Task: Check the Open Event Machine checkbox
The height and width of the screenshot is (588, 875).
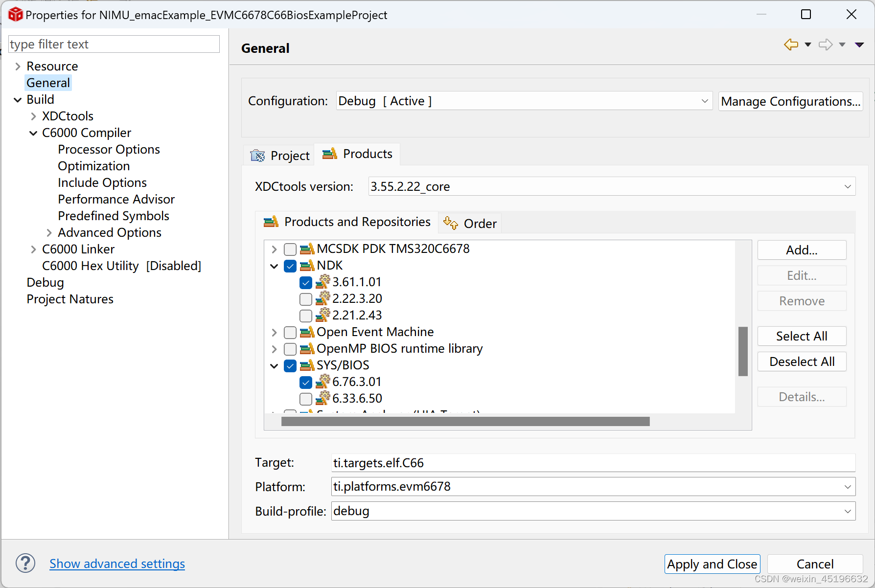Action: pyautogui.click(x=290, y=333)
